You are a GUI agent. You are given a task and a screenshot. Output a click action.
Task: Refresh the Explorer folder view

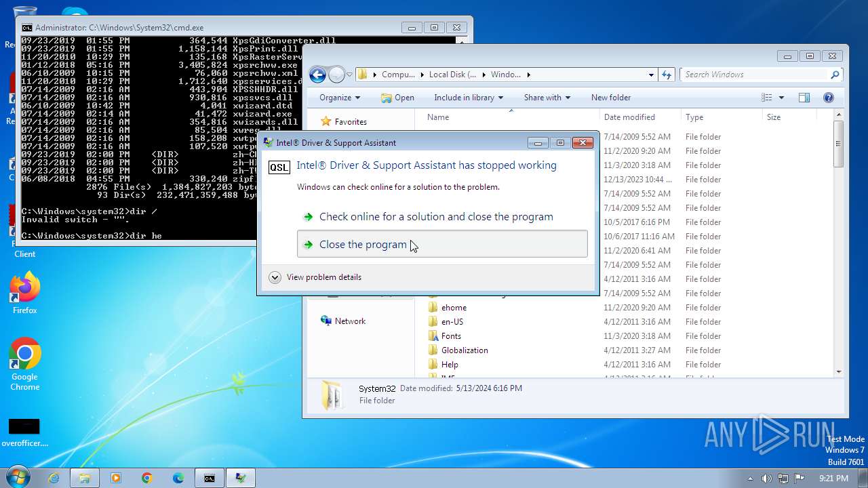(667, 75)
